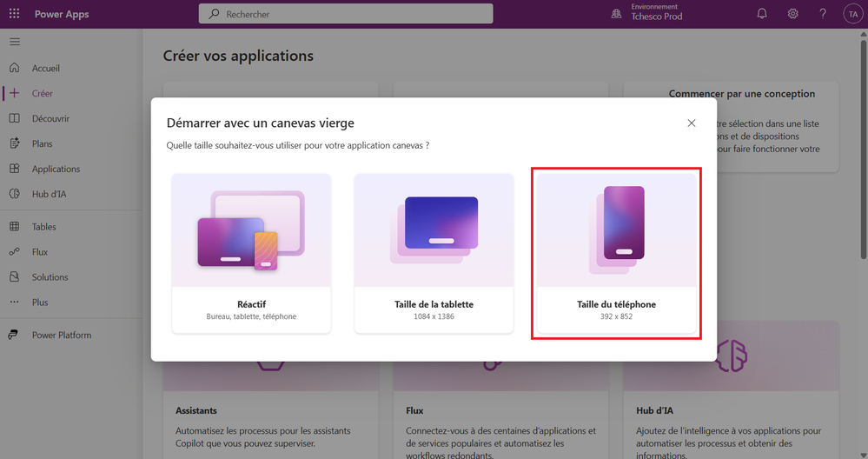Open Solutions in the sidebar
This screenshot has width=868, height=459.
tap(50, 277)
